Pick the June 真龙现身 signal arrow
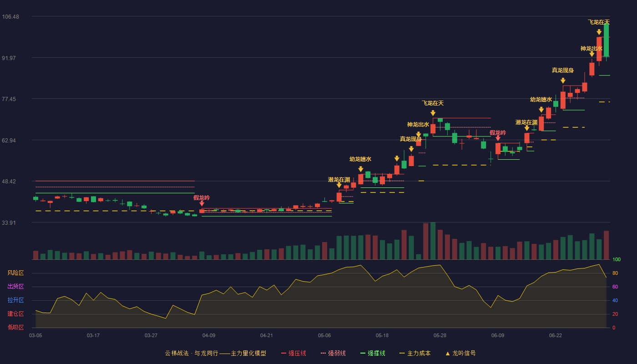This screenshot has width=637, height=364. point(563,81)
